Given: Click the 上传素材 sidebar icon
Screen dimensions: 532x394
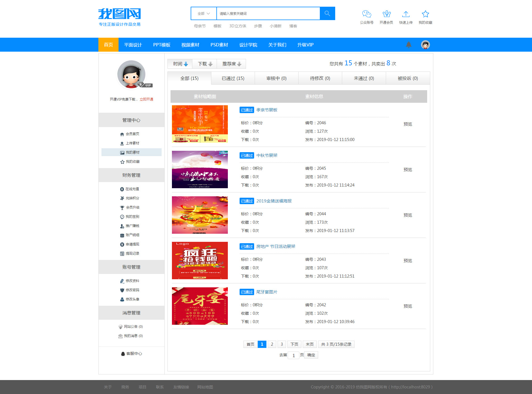Looking at the screenshot, I should [x=122, y=143].
